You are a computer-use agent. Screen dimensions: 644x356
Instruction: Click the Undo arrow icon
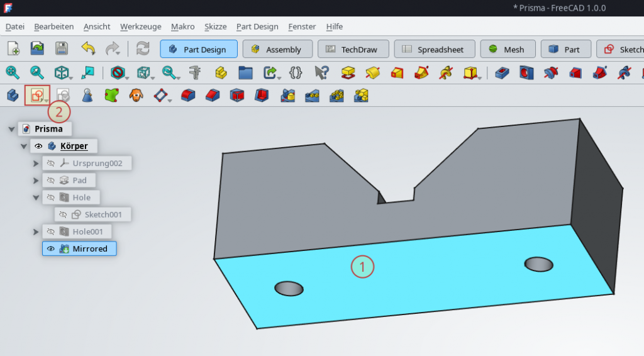(x=88, y=49)
